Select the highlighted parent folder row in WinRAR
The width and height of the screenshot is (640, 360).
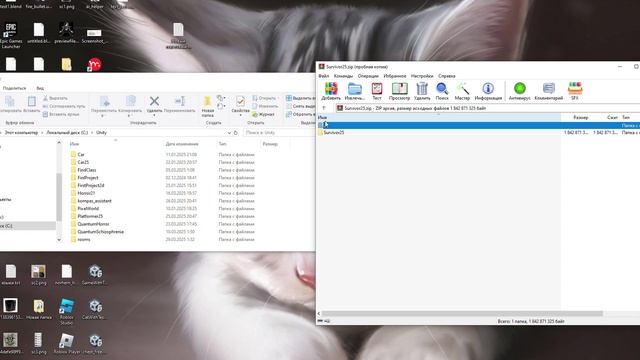[478, 125]
